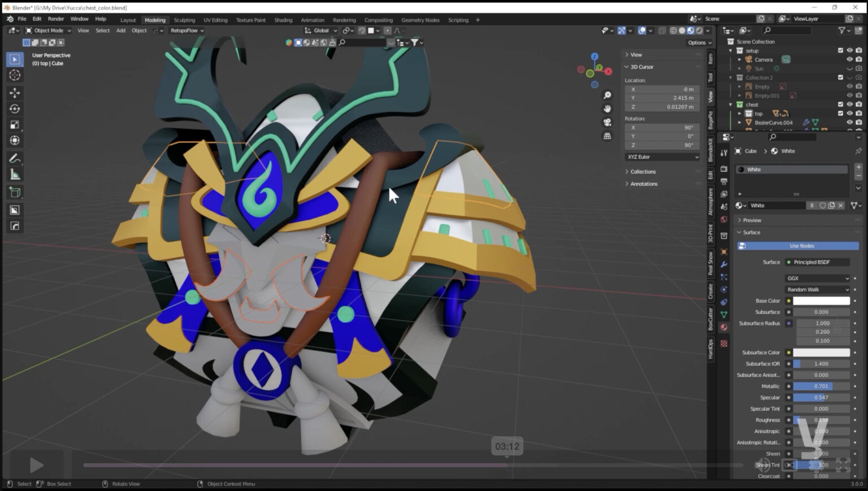Select the Move tool in left toolbar
This screenshot has width=868, height=491.
point(15,92)
